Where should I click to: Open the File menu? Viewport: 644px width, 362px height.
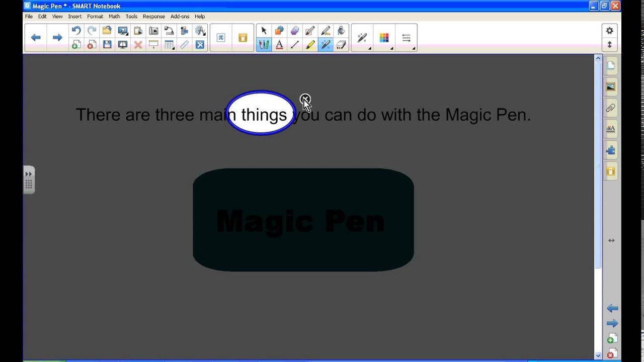[x=29, y=17]
